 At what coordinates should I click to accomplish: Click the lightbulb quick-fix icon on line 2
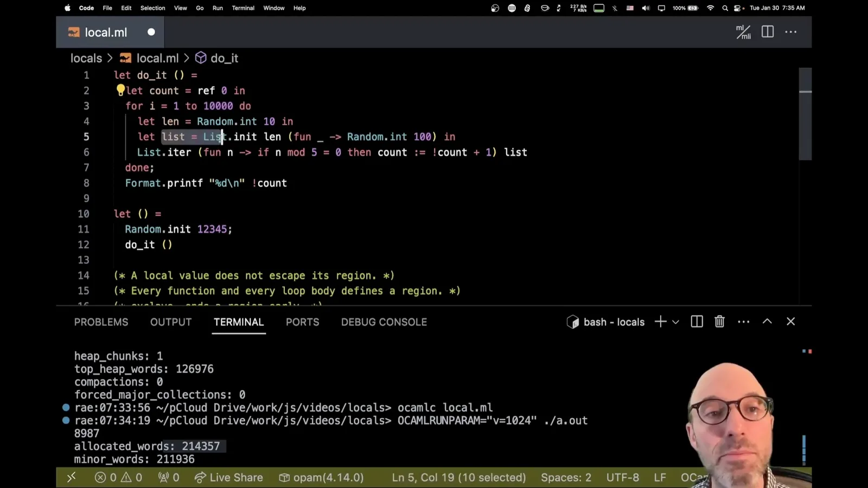(120, 90)
